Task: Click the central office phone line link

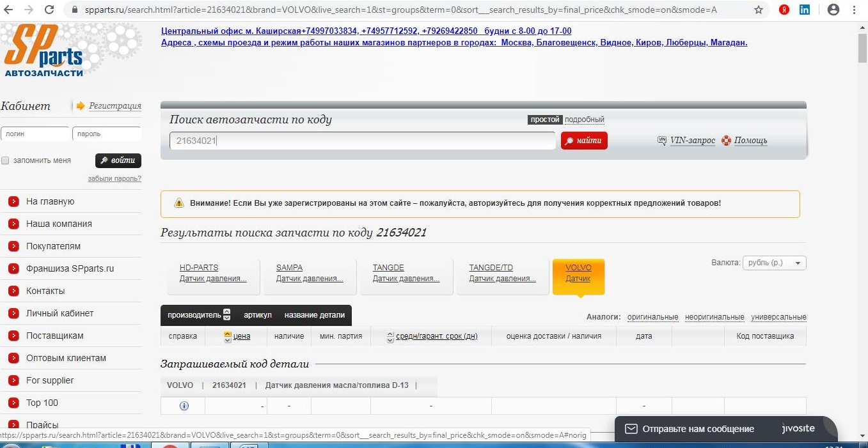Action: pyautogui.click(x=367, y=31)
